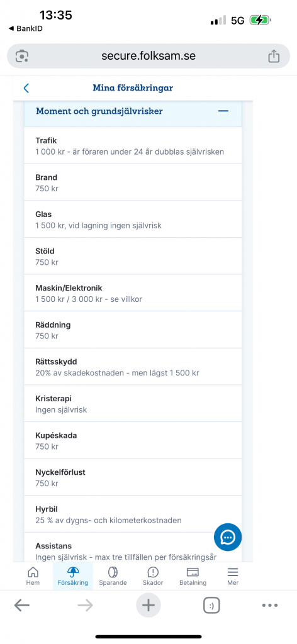Go back using the blue chevron arrow
Image resolution: width=297 pixels, height=644 pixels.
(x=26, y=88)
